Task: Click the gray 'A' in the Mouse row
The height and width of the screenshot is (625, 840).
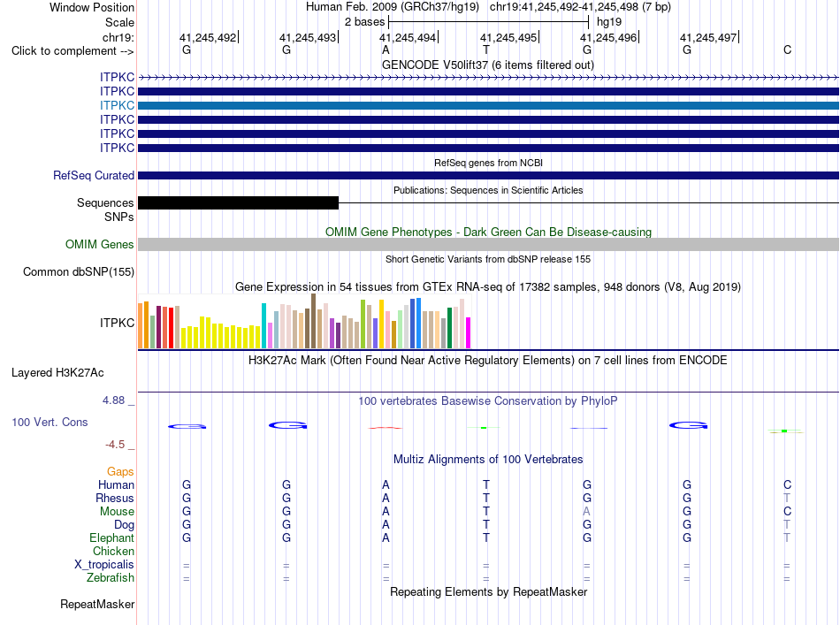Action: 586,512
